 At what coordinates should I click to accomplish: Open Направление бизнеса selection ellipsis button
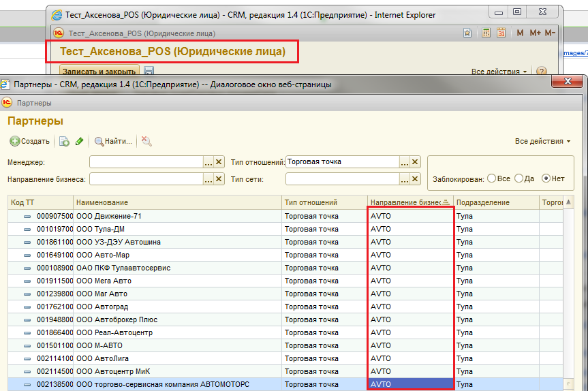tap(208, 179)
